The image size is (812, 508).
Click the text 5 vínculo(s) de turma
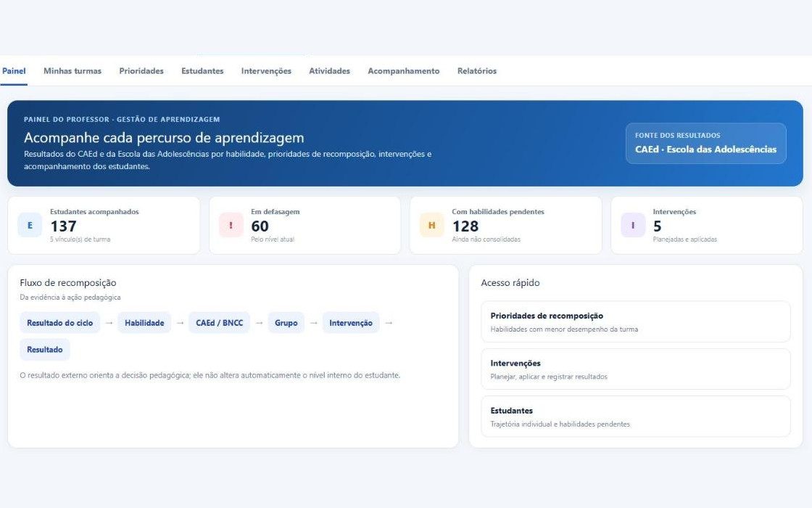(x=80, y=239)
